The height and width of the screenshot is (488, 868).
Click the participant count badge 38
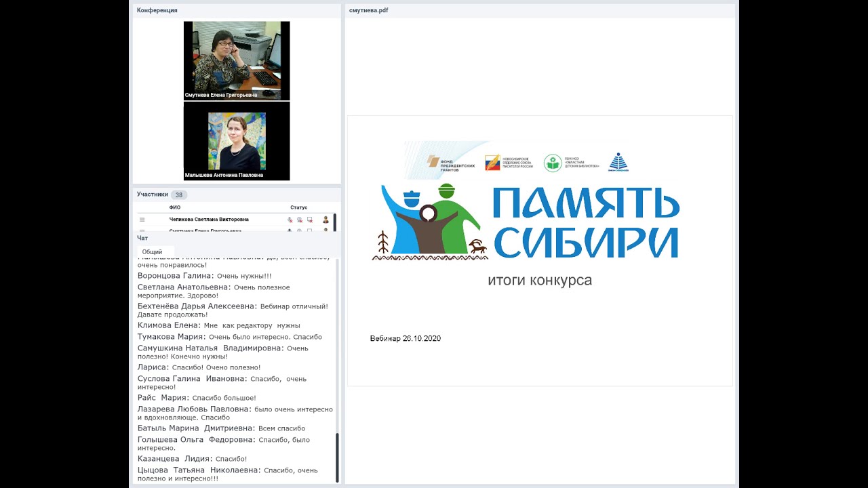[x=179, y=195]
